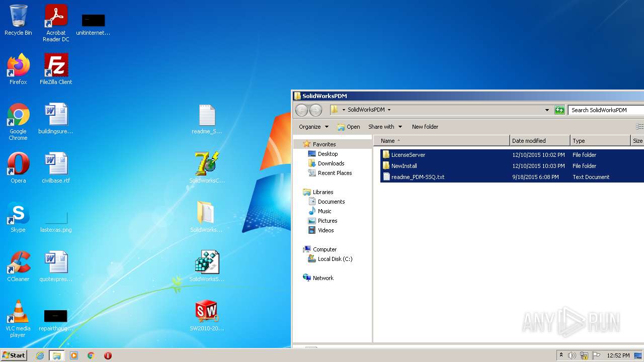Select the SolidWorks folder on desktop
The height and width of the screenshot is (362, 644).
point(207,217)
